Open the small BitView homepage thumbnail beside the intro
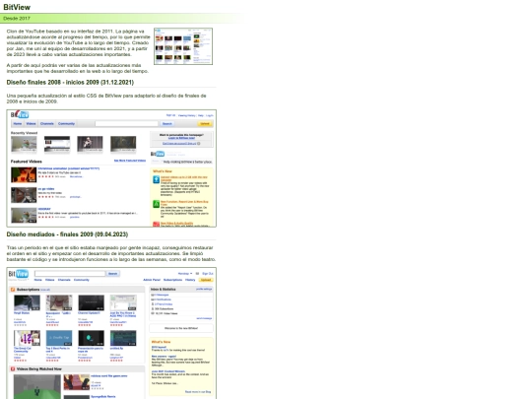Image resolution: width=532 pixels, height=399 pixels. (183, 46)
